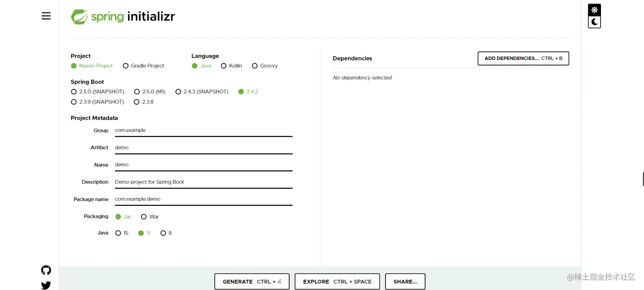Select Spring Boot 2.5.0 (M1)
Screen dimensions: 644x290
[150, 92]
